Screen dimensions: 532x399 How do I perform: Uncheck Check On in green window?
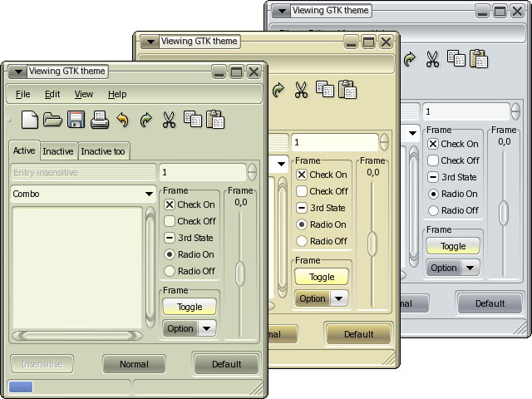coord(170,204)
